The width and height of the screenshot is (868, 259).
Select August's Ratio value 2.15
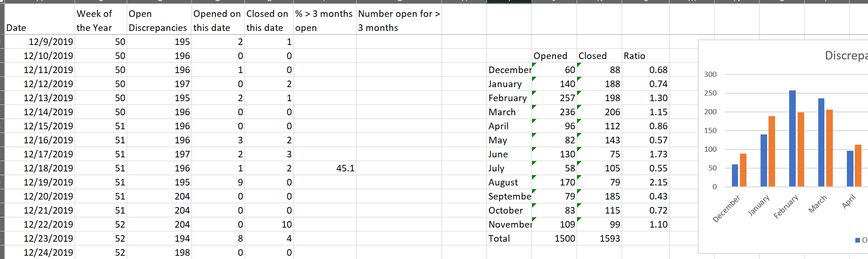pyautogui.click(x=645, y=182)
